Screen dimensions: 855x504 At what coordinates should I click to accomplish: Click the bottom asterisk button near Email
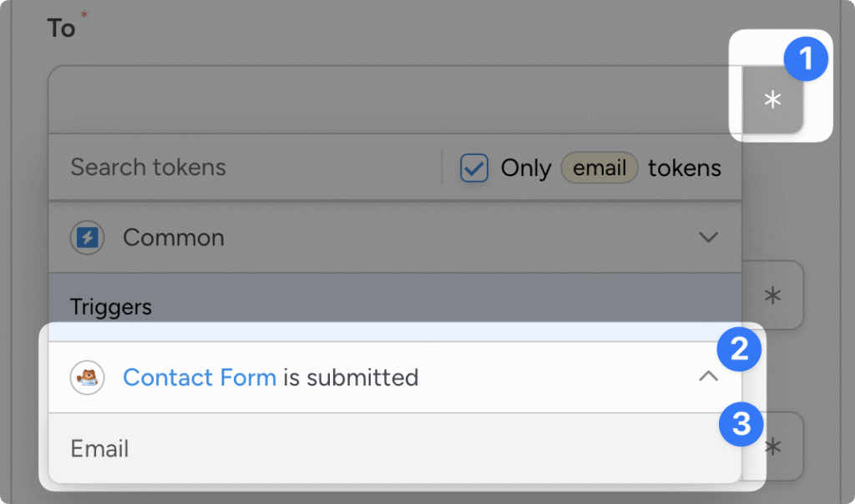(772, 447)
